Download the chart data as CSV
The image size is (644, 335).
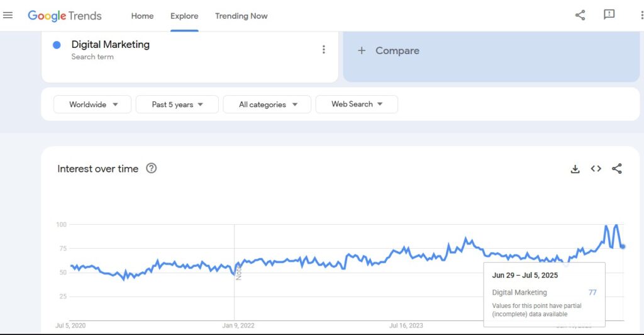click(575, 169)
